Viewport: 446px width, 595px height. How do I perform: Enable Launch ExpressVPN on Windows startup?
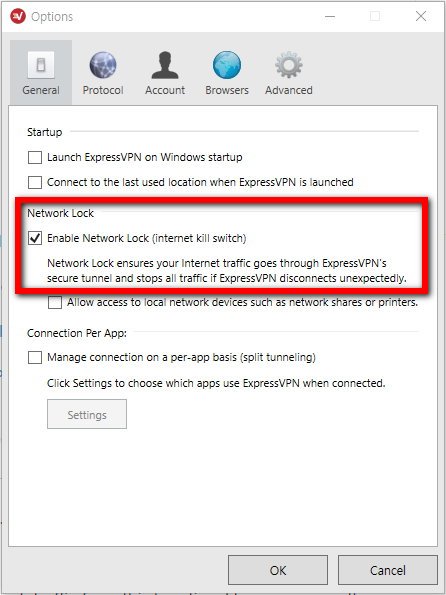35,157
